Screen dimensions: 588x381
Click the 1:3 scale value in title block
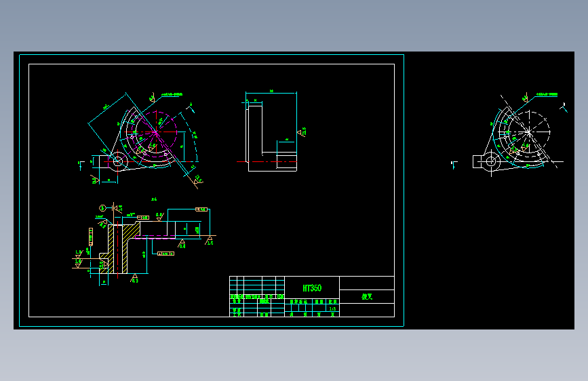332,308
